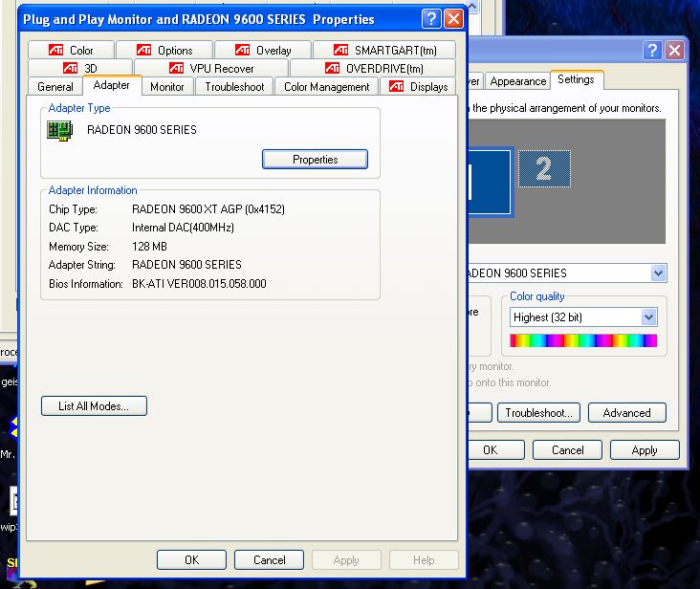Click the ATI icon on Options tab

pos(143,50)
